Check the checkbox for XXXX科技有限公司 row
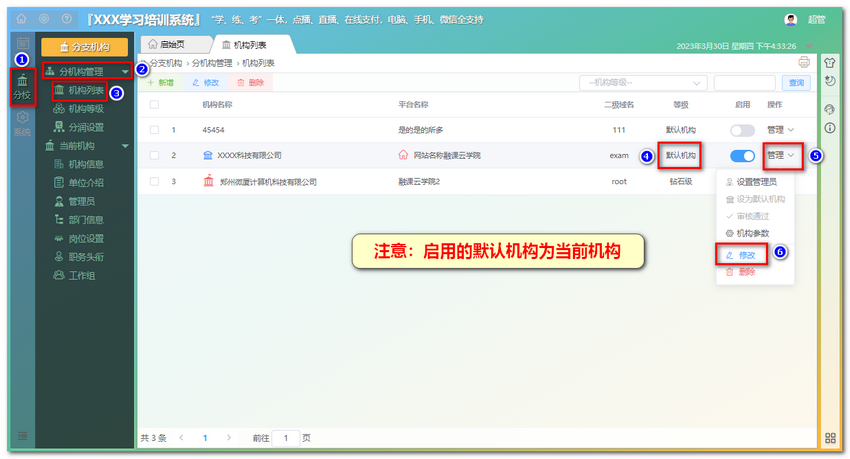This screenshot has height=459, width=850. tap(154, 156)
